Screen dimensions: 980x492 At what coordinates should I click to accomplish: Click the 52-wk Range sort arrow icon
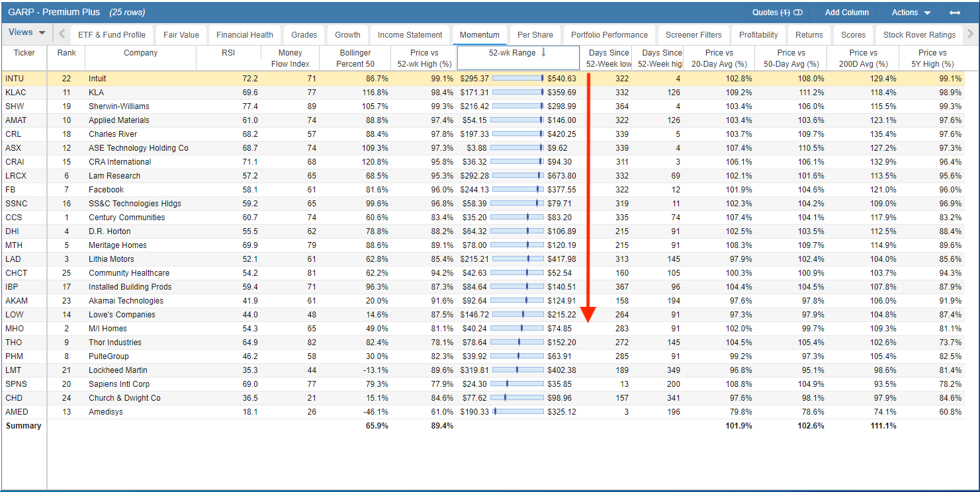[x=543, y=52]
